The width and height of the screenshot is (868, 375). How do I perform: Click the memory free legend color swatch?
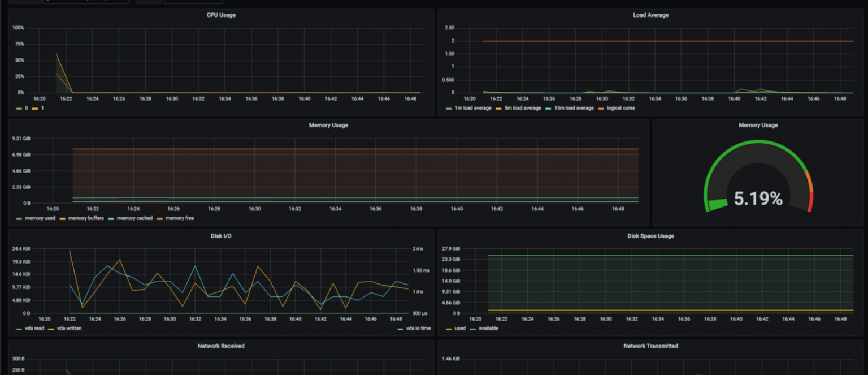tap(160, 218)
